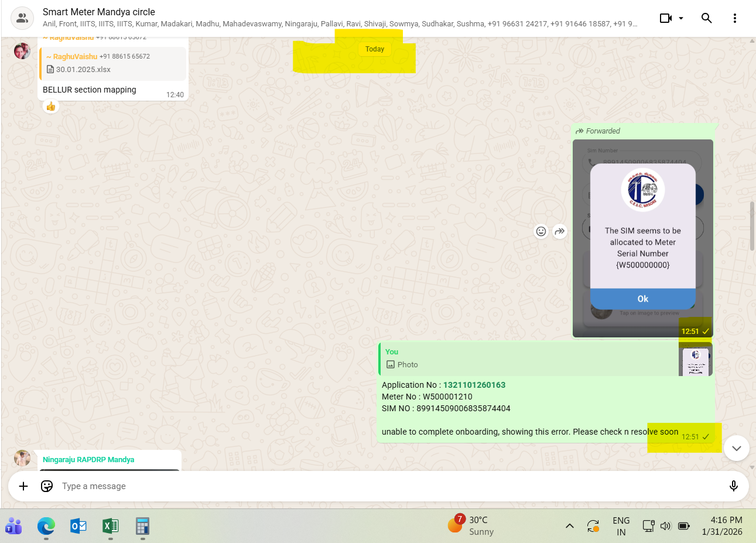Click the unable to complete onboarding message text
756x543 pixels.
[530, 432]
